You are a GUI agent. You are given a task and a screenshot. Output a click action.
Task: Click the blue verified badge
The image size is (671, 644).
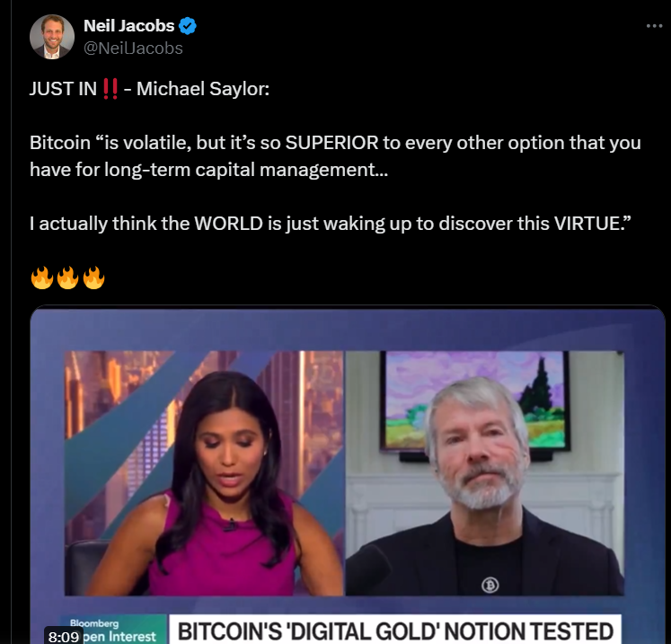pyautogui.click(x=188, y=26)
